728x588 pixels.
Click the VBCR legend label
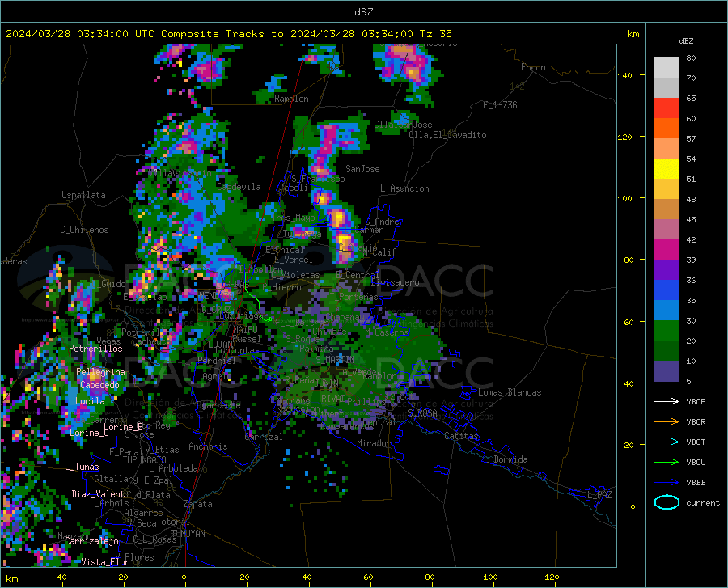[696, 422]
